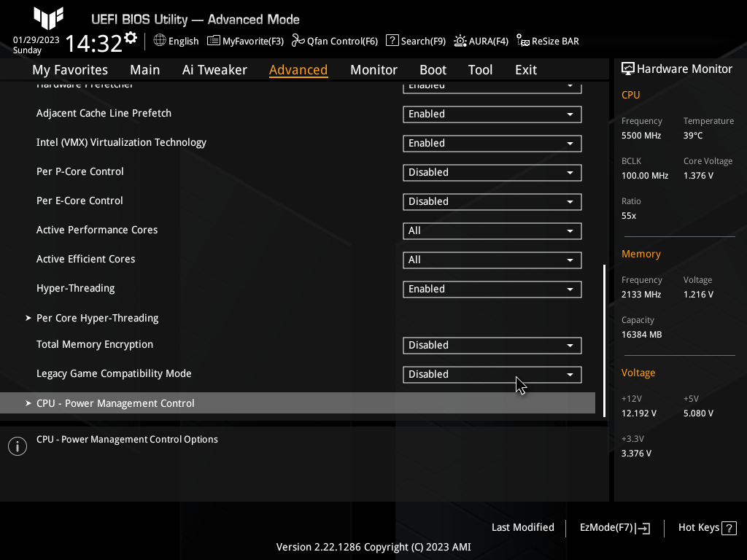Click Hyper-Threading label
Viewport: 747px width, 560px height.
[76, 289]
